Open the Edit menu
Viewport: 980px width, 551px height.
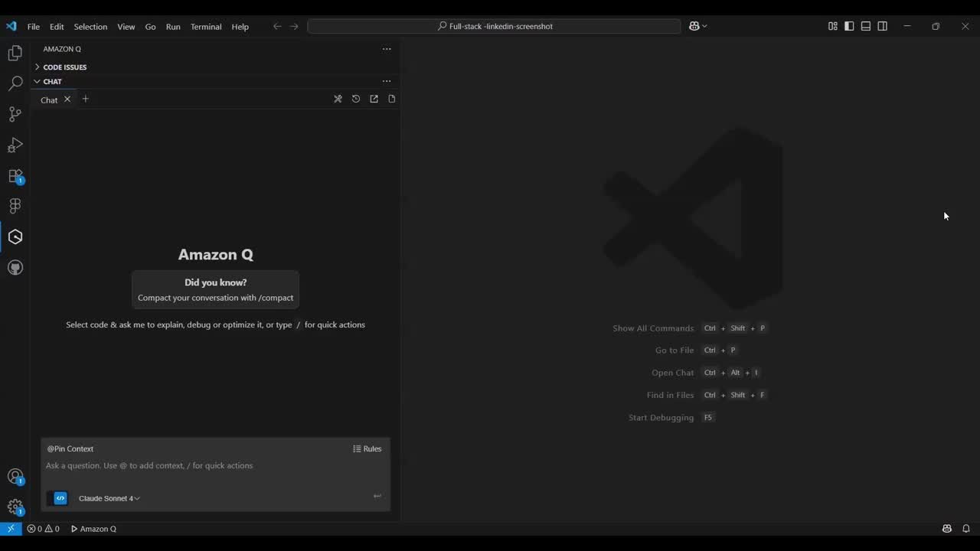(57, 26)
